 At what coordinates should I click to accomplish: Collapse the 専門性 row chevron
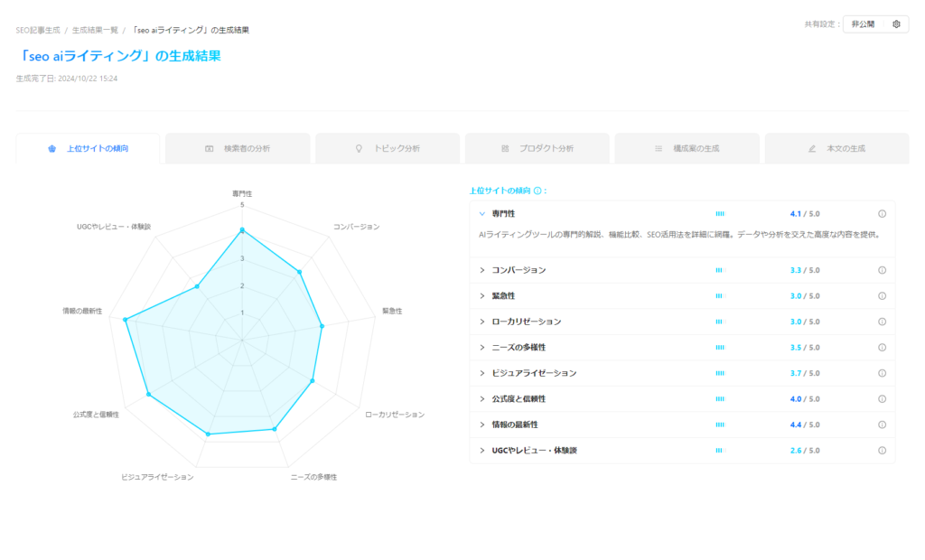point(482,214)
